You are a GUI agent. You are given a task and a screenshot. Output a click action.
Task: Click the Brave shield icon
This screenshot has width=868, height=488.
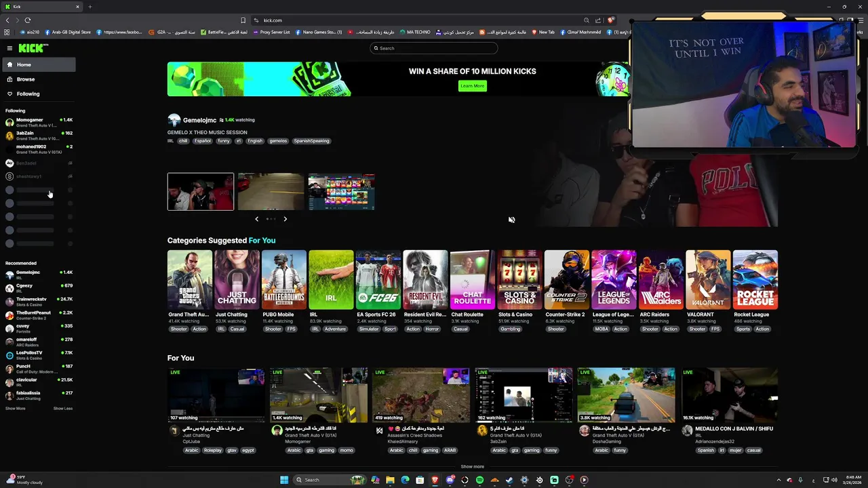tap(611, 20)
